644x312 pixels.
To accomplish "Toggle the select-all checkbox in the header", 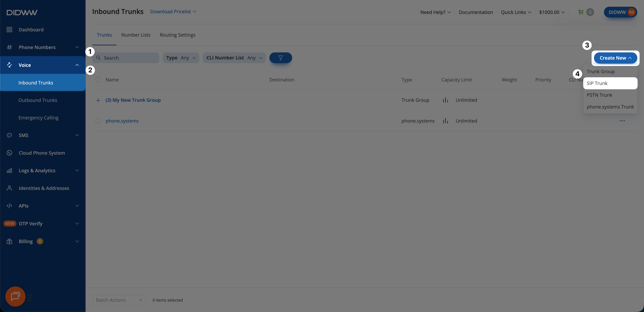I will coord(98,80).
